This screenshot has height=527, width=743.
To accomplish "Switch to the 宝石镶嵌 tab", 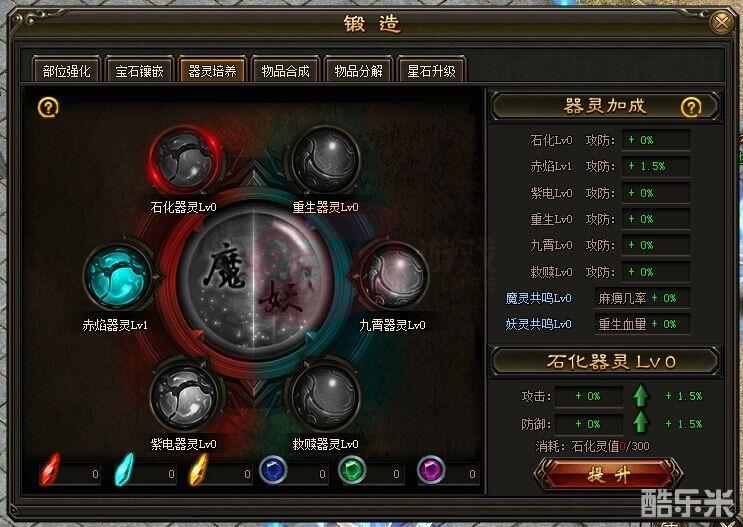I will tap(139, 71).
